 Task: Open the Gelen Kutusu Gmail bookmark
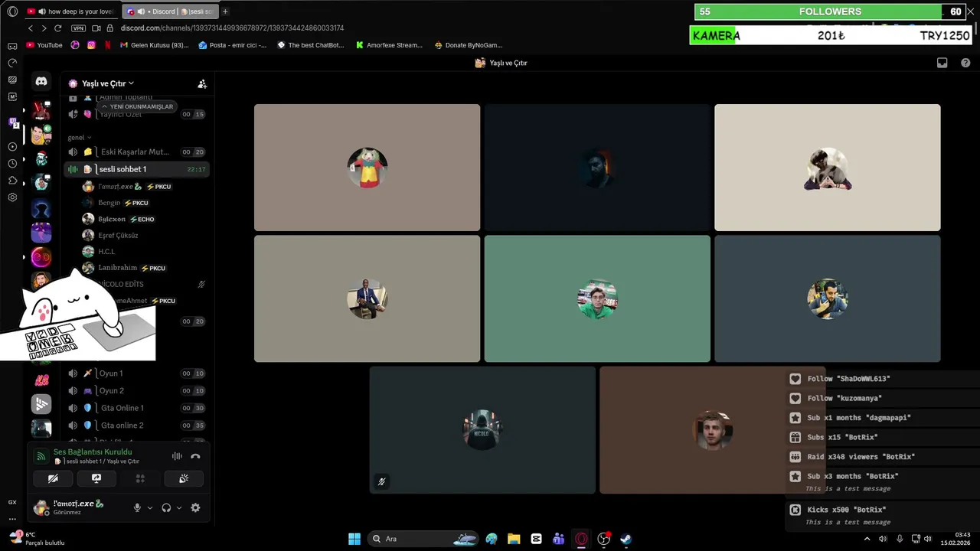(154, 45)
